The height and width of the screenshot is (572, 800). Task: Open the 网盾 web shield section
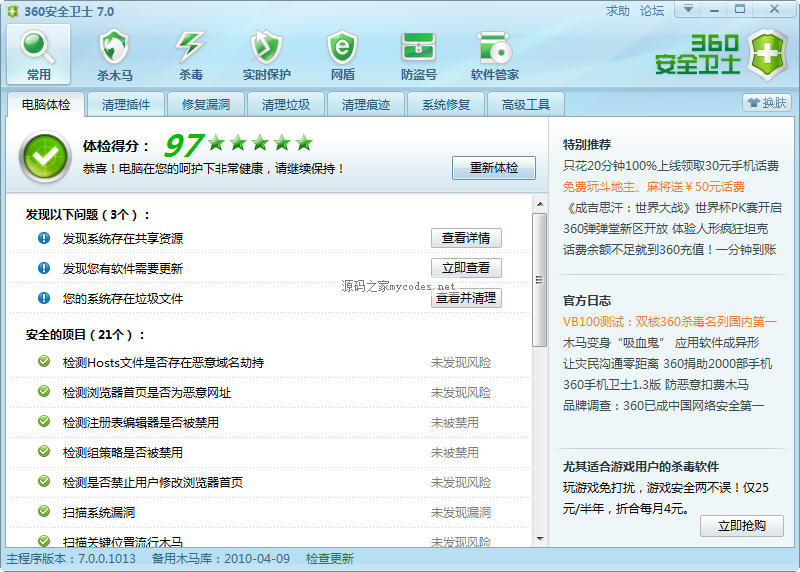coord(342,55)
